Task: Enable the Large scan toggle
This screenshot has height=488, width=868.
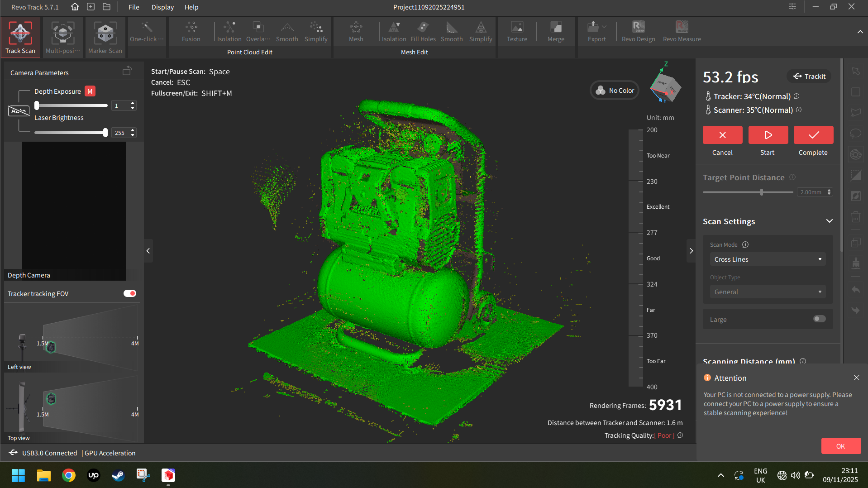Action: click(x=819, y=319)
